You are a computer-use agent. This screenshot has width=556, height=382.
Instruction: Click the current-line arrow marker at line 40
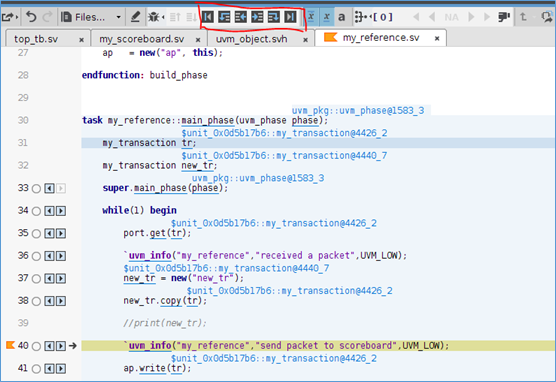(x=73, y=345)
